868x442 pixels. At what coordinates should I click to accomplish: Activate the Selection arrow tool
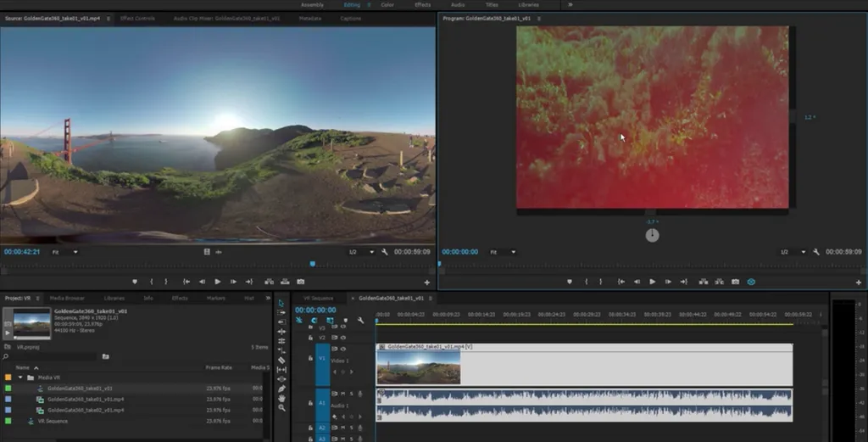click(x=281, y=303)
